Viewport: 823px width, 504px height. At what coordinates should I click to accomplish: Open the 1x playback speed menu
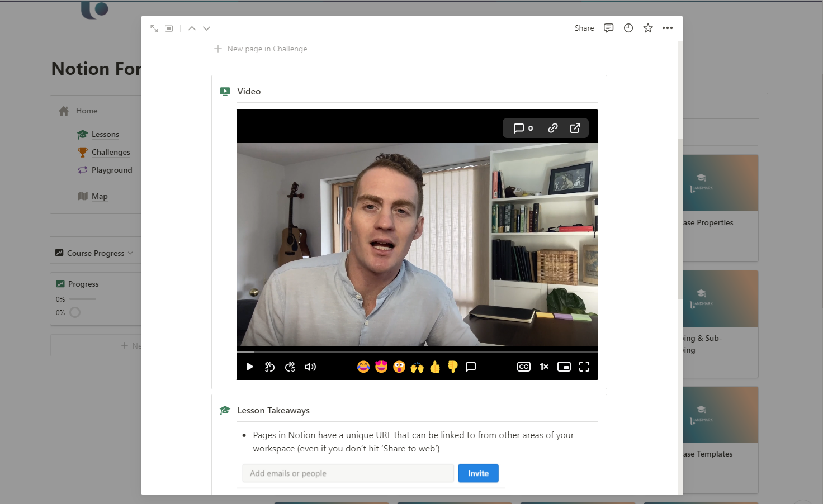[543, 367]
